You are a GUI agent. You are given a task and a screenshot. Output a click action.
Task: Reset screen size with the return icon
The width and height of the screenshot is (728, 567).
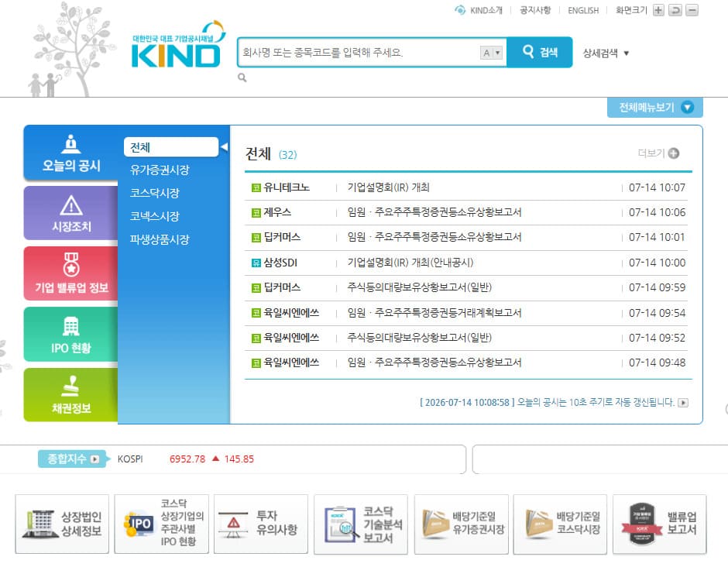click(675, 10)
